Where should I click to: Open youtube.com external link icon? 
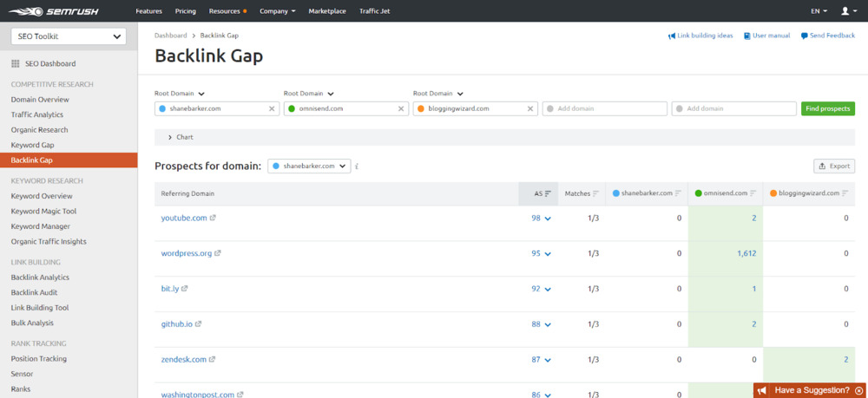point(214,218)
